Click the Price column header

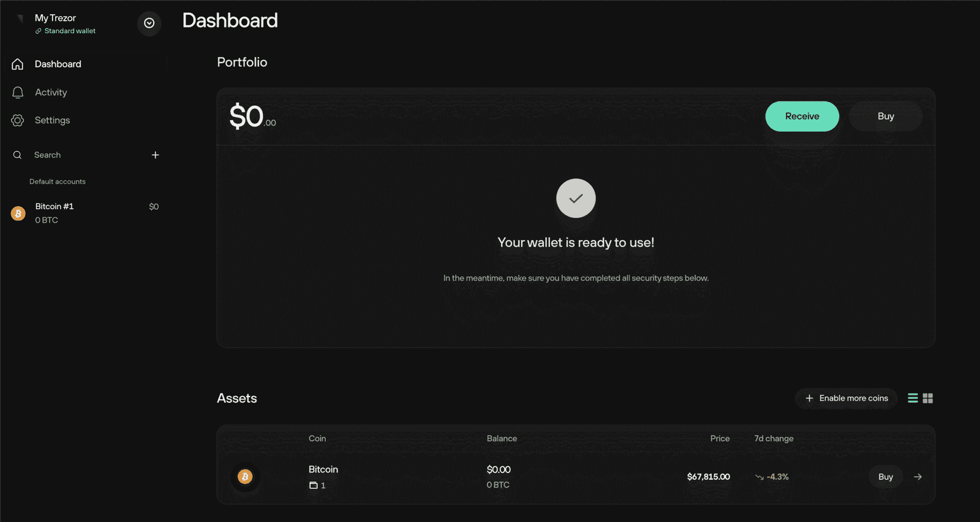click(x=720, y=439)
